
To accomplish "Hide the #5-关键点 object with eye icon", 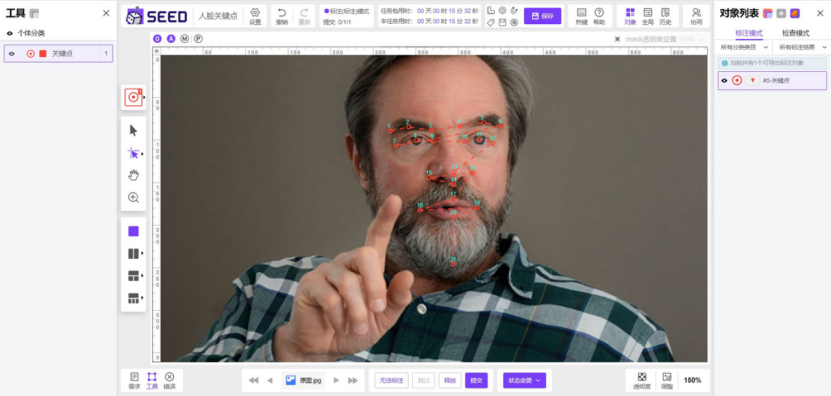I will click(x=724, y=81).
